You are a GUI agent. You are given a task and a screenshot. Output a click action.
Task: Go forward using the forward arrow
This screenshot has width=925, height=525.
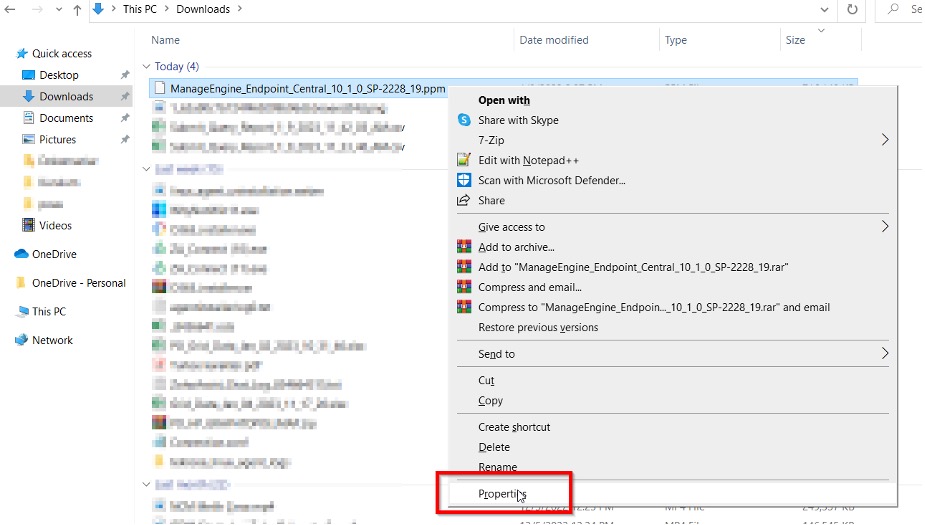pos(37,9)
